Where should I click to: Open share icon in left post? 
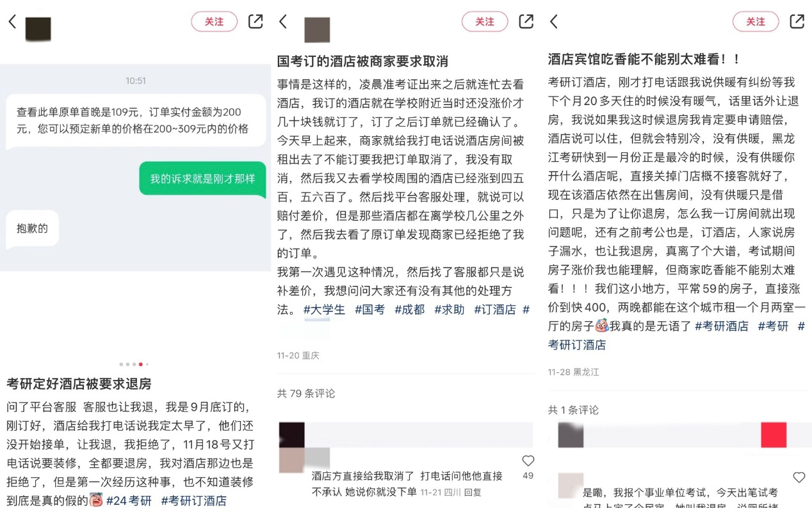255,21
